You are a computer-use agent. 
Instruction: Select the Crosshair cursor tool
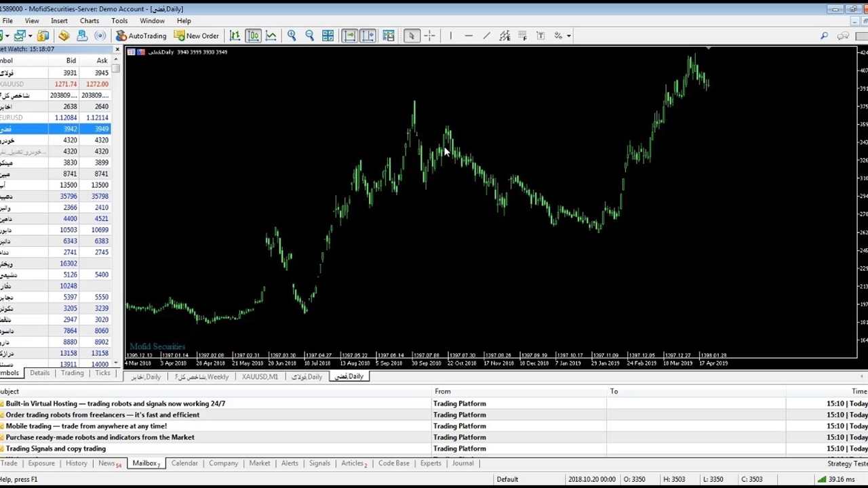[429, 36]
